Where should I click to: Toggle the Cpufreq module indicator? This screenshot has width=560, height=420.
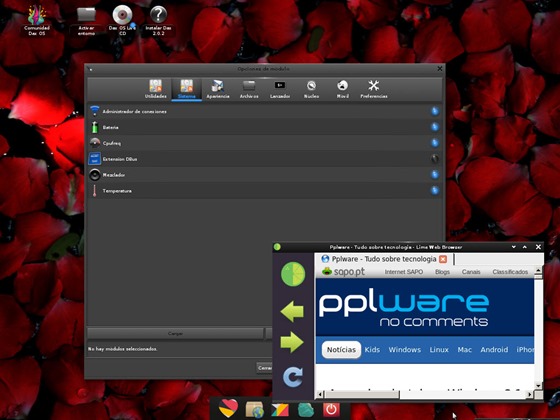pos(435,143)
